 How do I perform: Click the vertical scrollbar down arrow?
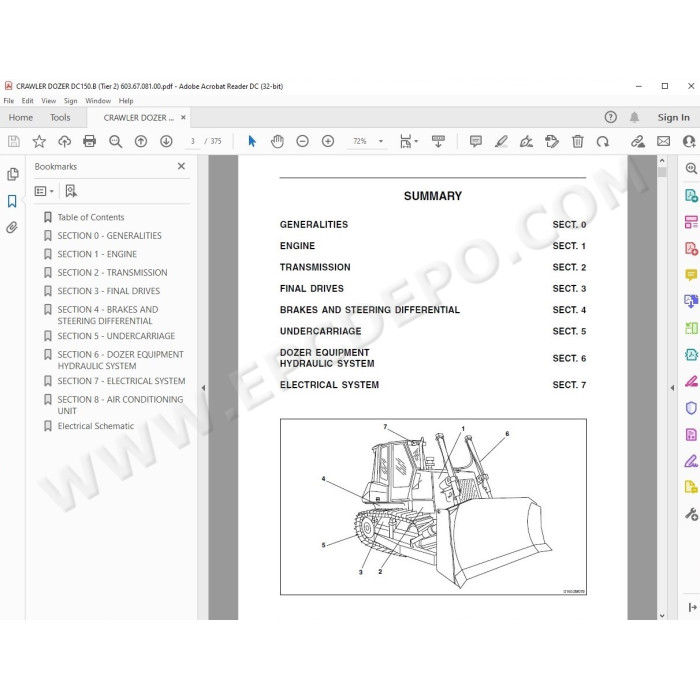[662, 615]
